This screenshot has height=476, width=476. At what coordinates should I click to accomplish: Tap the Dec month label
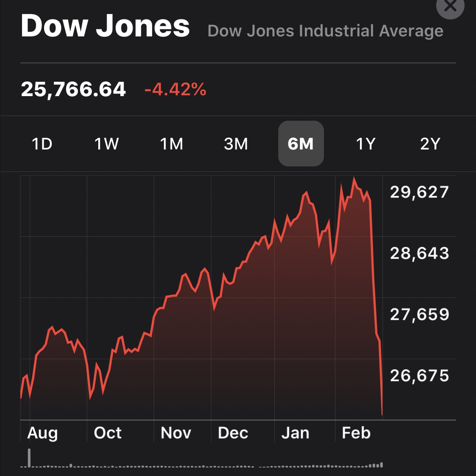pos(233,433)
